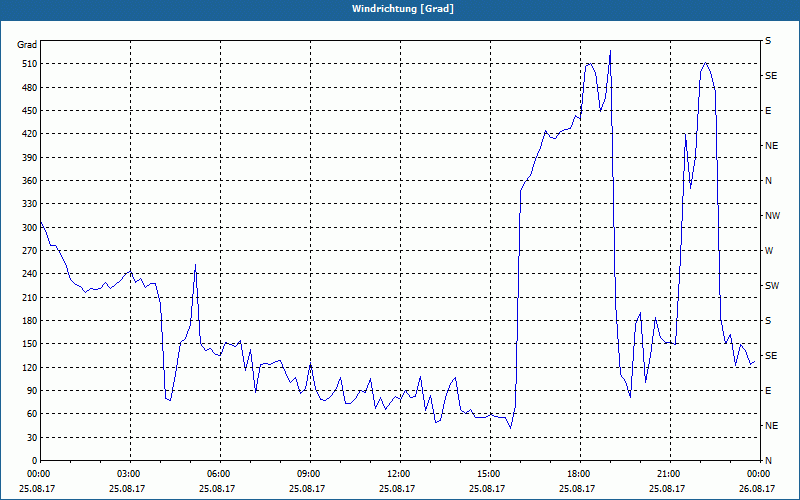This screenshot has width=800, height=500.
Task: Click the chart title Windrichtung [Grad]
Action: (403, 9)
